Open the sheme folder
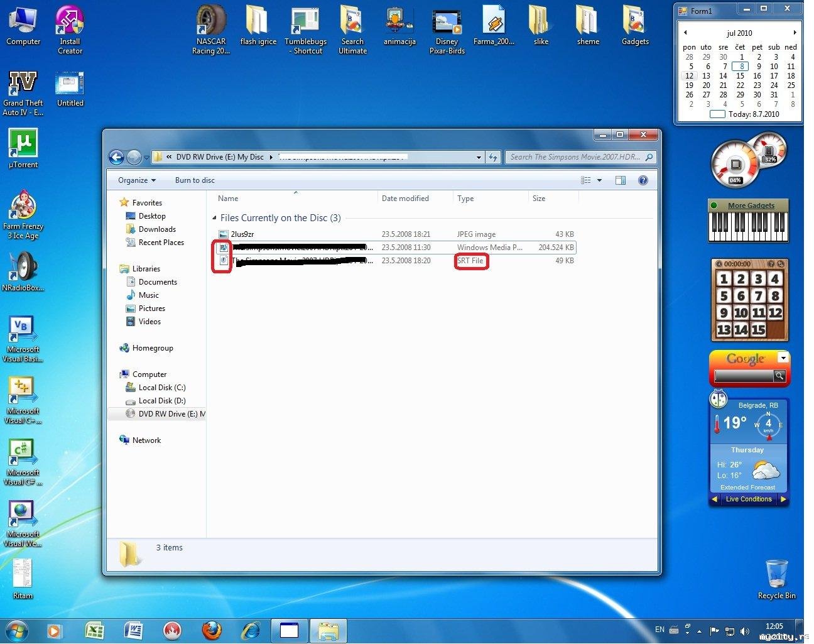Image resolution: width=814 pixels, height=644 pixels. click(588, 26)
